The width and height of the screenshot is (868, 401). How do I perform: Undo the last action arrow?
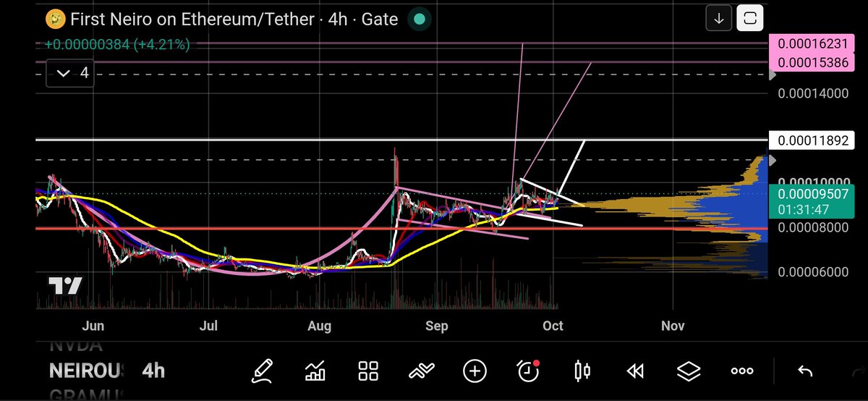(x=804, y=371)
